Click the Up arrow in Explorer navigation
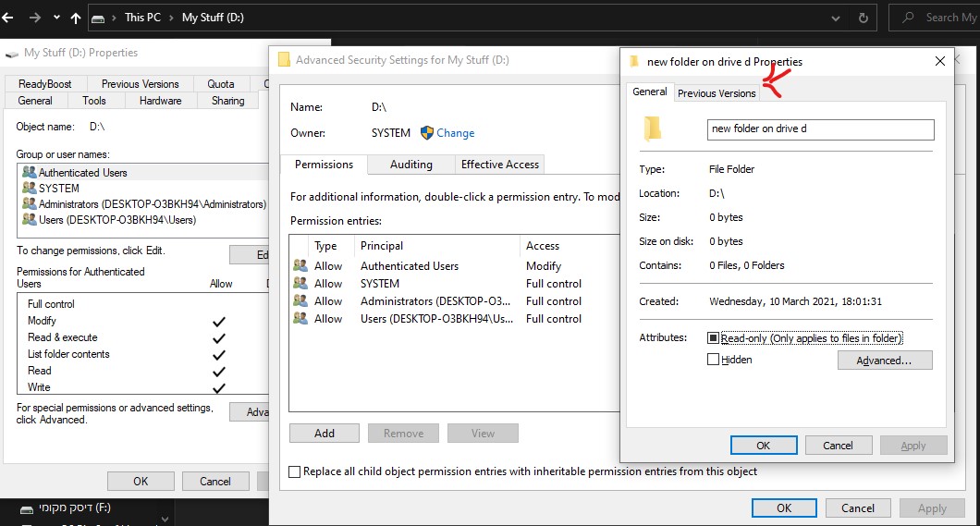980x526 pixels. [76, 18]
